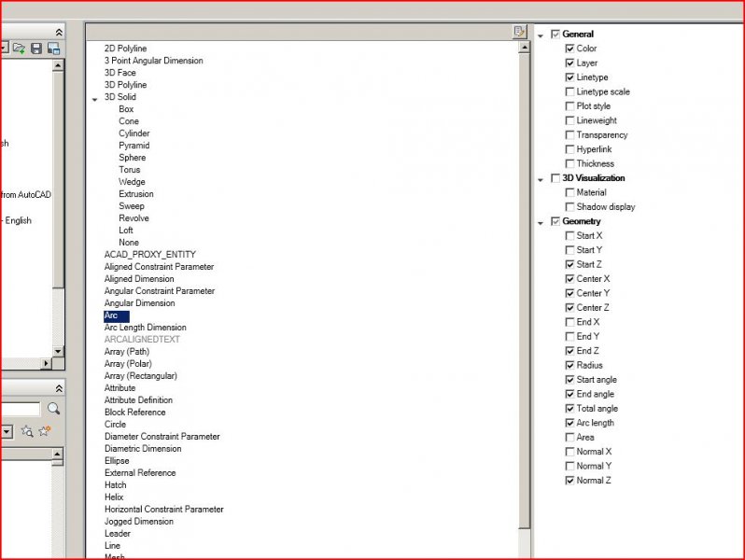
Task: Uncheck the Arc length checkbox
Action: coord(569,423)
